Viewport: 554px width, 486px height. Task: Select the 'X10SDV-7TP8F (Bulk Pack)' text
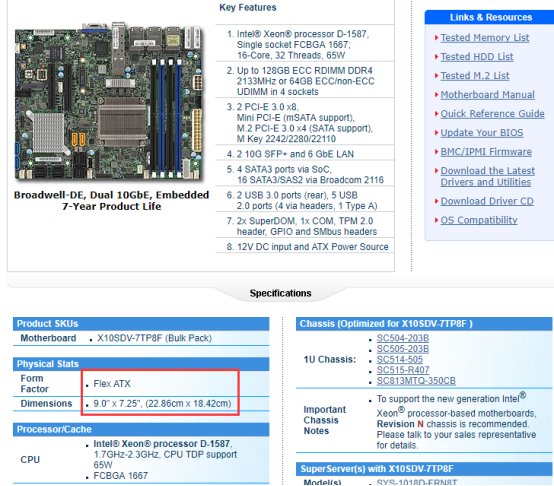[154, 338]
